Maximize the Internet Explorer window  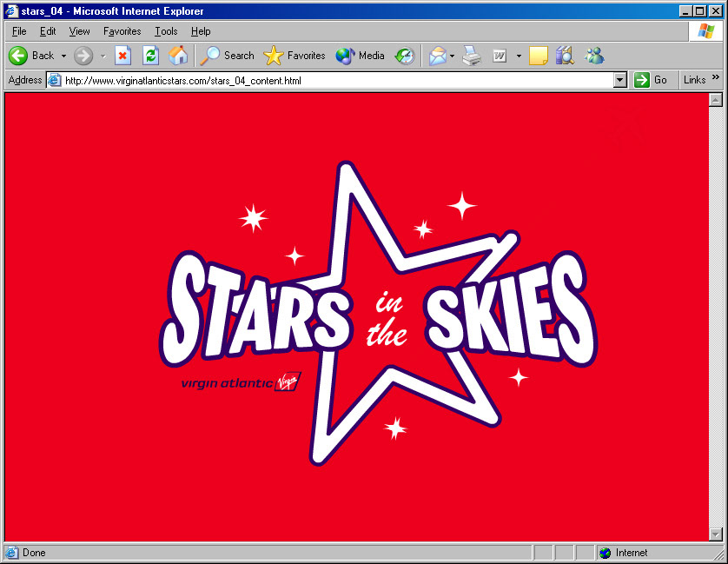pyautogui.click(x=700, y=11)
